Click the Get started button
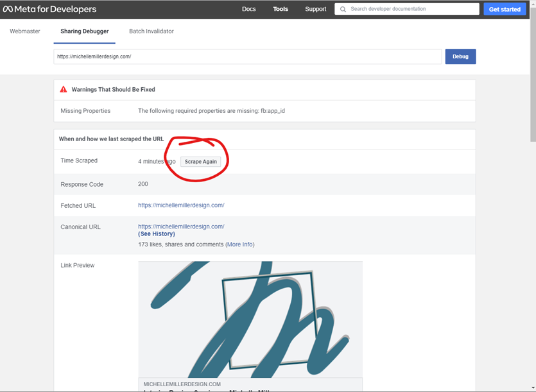The height and width of the screenshot is (392, 536). tap(505, 9)
